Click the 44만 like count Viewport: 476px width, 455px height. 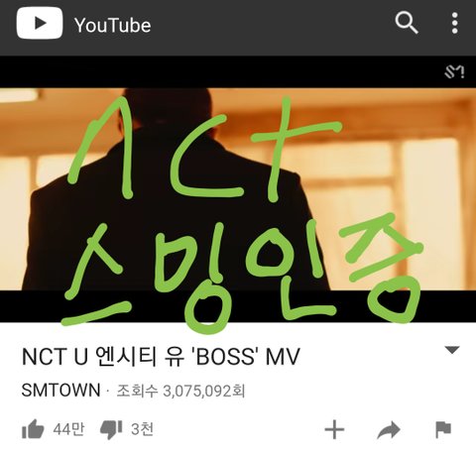click(x=68, y=429)
